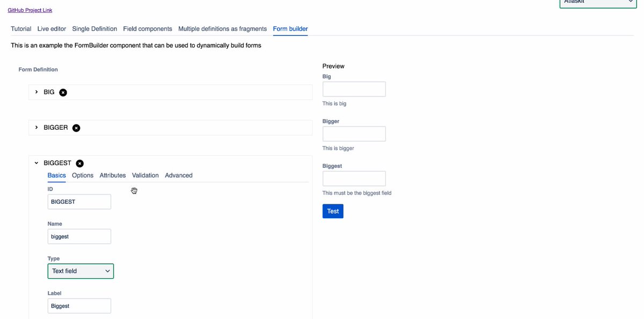Click the Preview heading

(x=333, y=66)
